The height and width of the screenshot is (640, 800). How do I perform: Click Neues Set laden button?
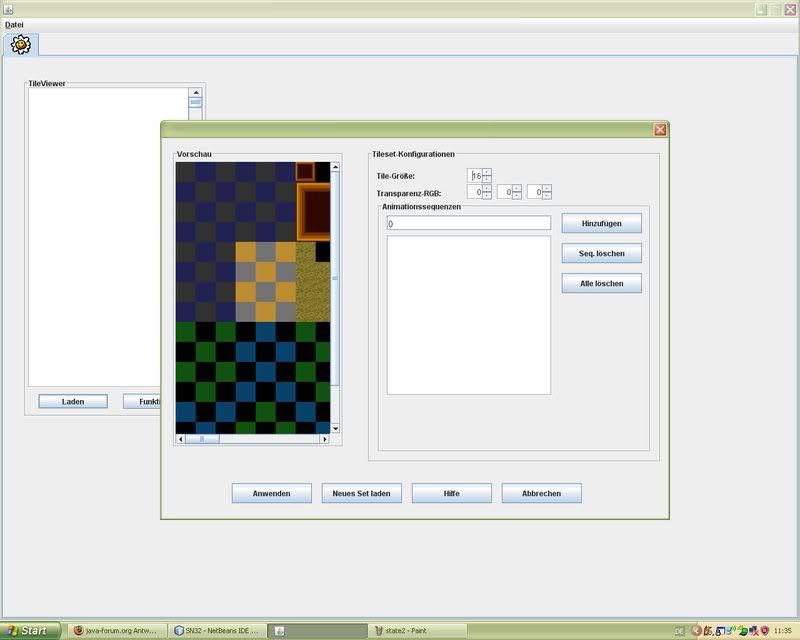coord(361,494)
